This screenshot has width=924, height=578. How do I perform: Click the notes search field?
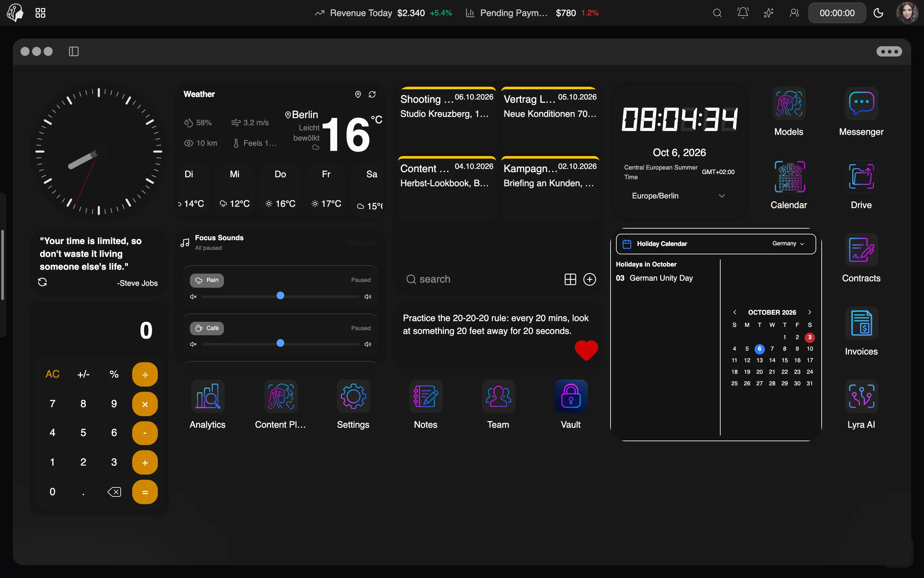481,279
